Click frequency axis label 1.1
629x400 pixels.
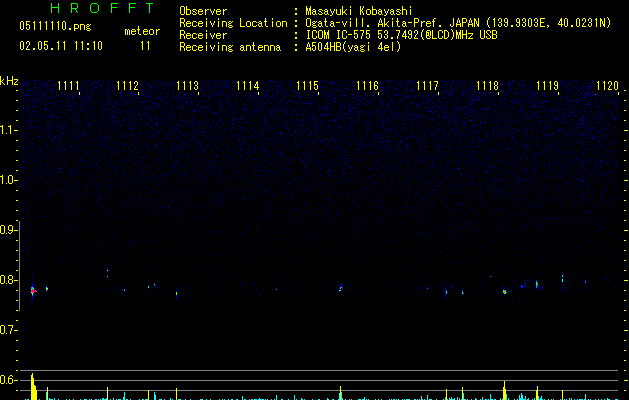click(8, 130)
